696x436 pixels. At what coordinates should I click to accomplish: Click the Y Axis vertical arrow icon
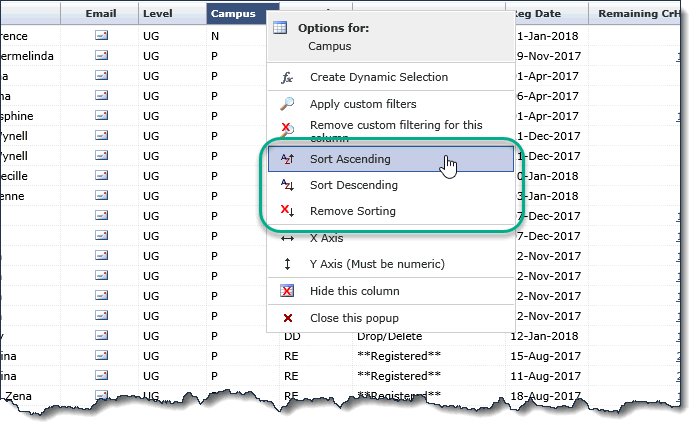tap(287, 264)
